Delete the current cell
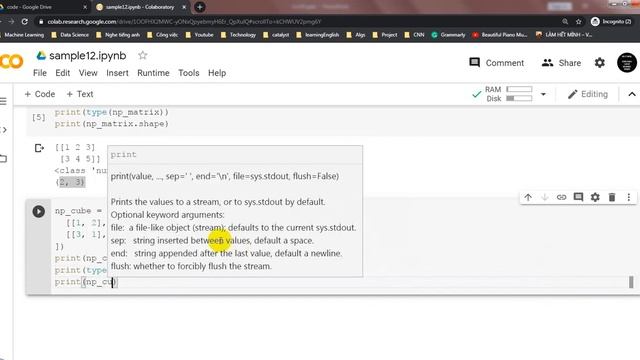 (x=612, y=198)
